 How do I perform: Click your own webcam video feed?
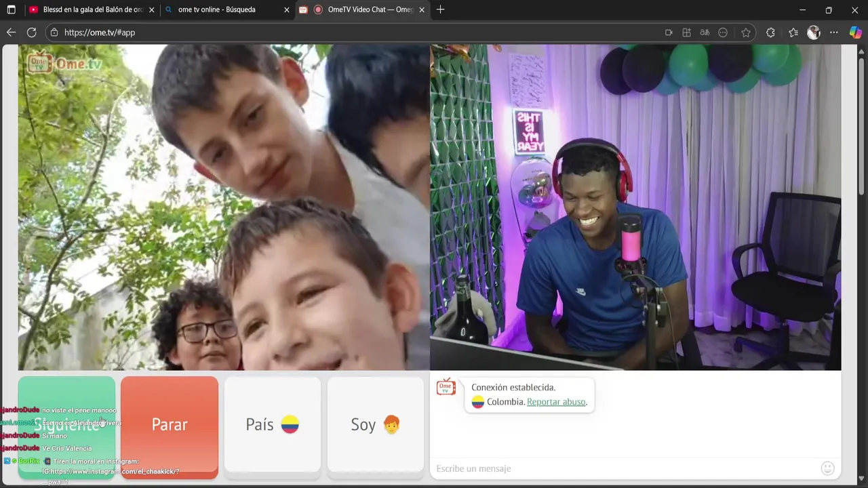(635, 207)
